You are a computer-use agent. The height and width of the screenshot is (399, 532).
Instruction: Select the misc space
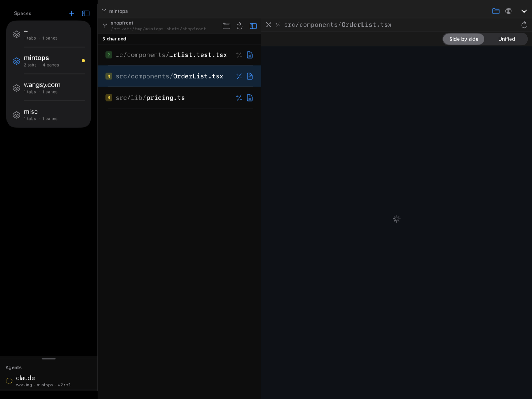point(49,114)
